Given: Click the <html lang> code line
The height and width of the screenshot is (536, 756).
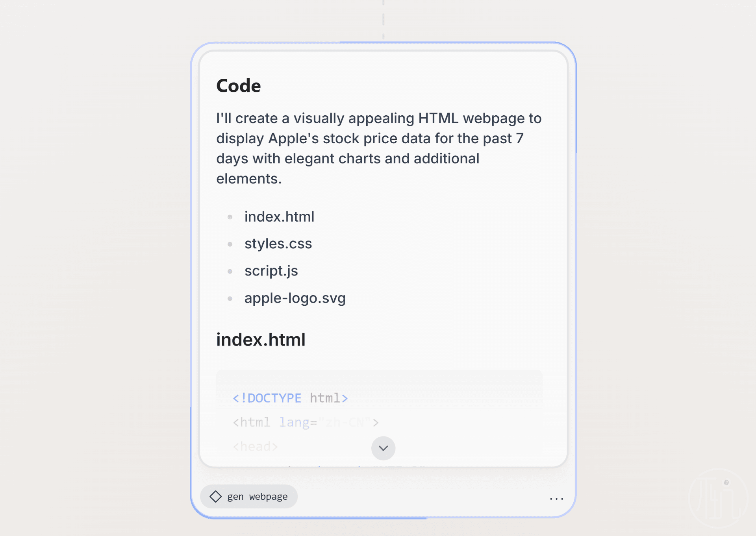Looking at the screenshot, I should coord(306,422).
